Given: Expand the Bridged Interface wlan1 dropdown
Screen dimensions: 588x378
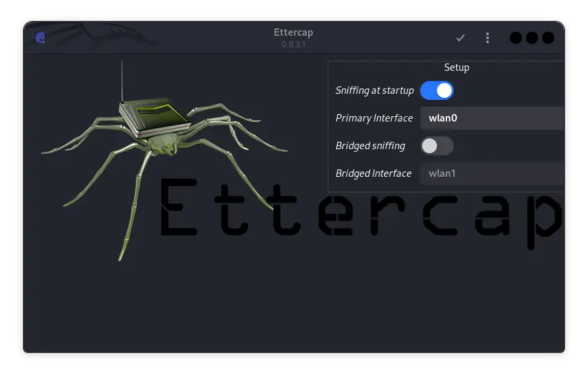Looking at the screenshot, I should click(x=492, y=173).
